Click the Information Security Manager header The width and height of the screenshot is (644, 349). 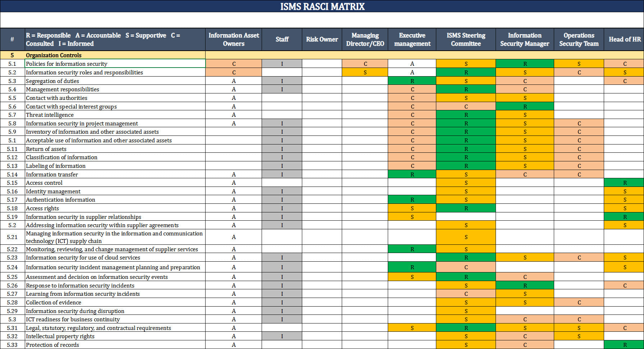tap(524, 40)
